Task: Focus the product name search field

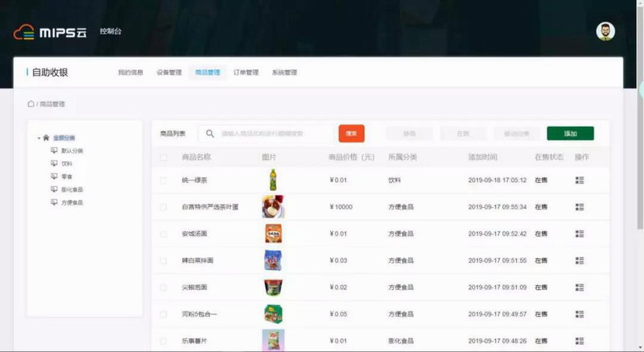Action: (x=274, y=134)
